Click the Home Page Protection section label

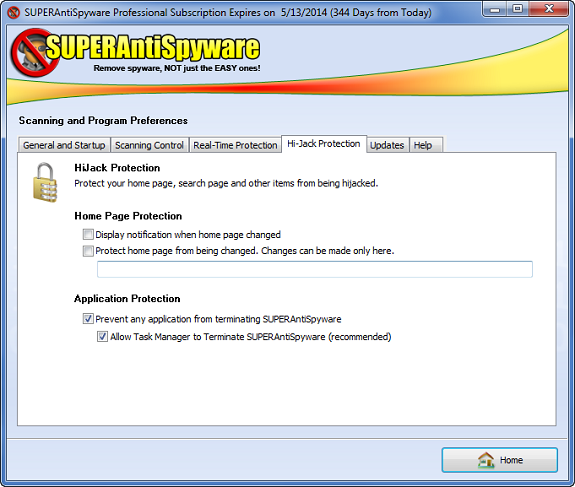[x=128, y=216]
